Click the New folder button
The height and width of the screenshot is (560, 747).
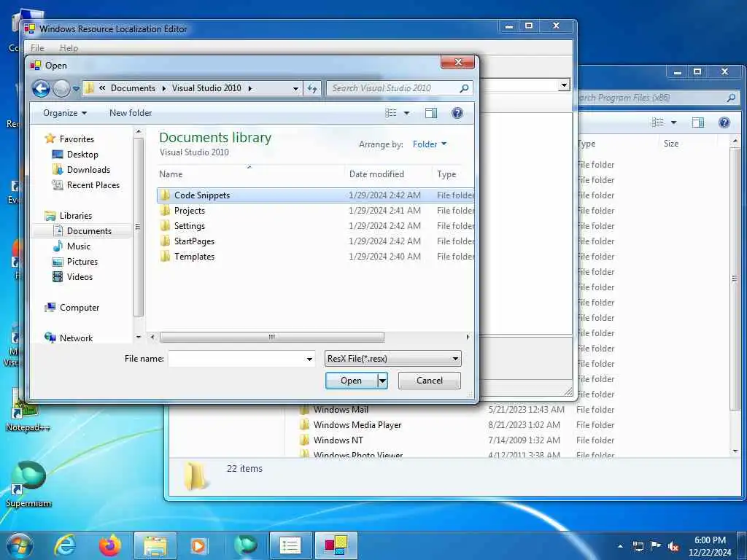point(131,113)
